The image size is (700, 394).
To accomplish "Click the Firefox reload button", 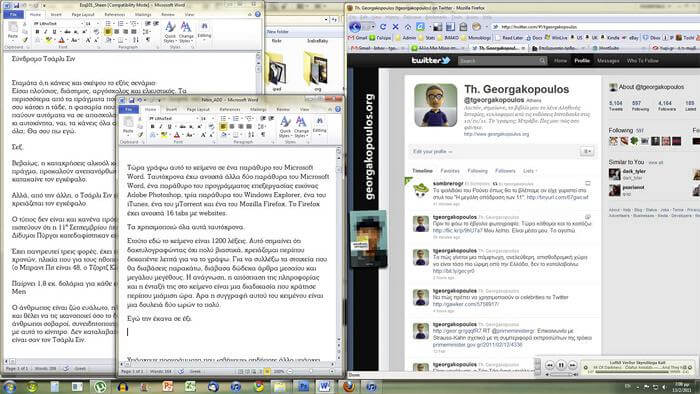I will (383, 27).
